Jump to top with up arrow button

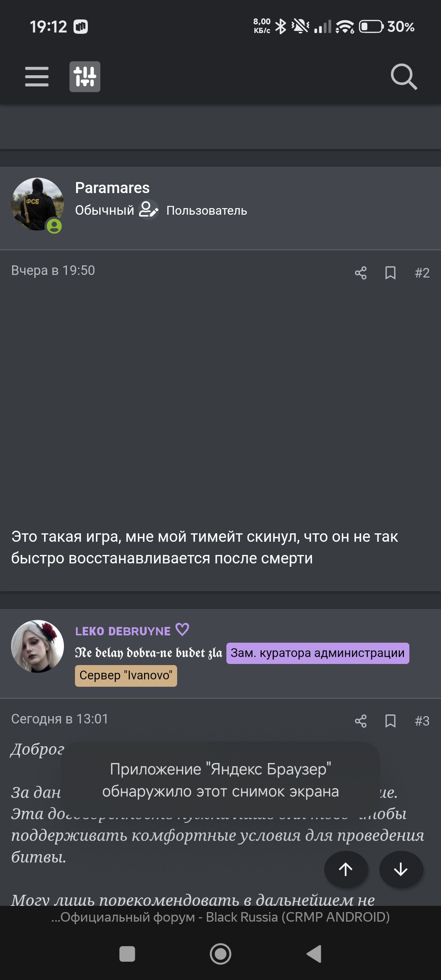pos(346,869)
